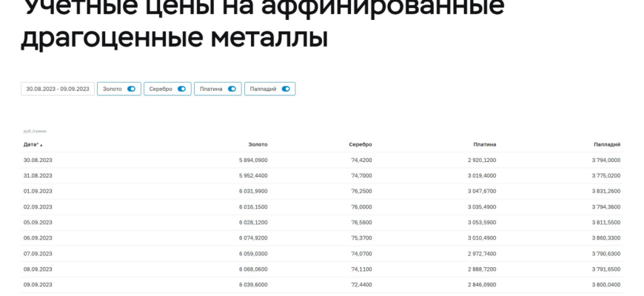The height and width of the screenshot is (296, 644).
Task: Click silver price 76,5600
Action: pos(360,222)
